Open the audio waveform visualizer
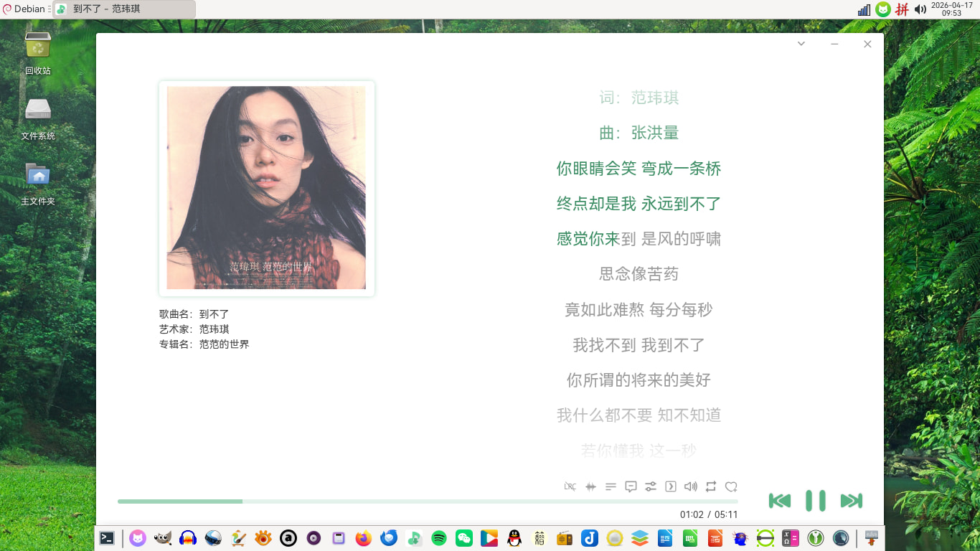The height and width of the screenshot is (551, 980). pos(590,486)
